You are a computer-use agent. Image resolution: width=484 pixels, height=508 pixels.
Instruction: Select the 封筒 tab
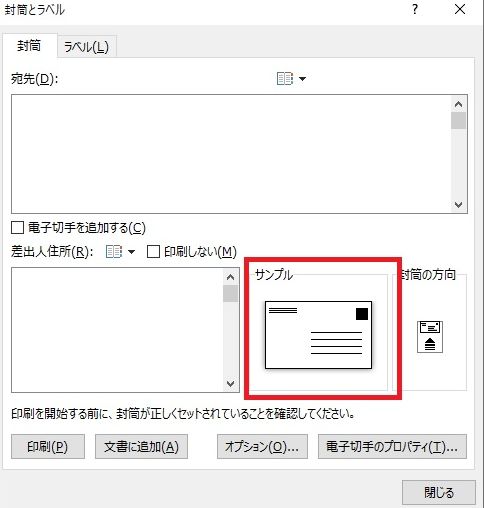pos(29,46)
